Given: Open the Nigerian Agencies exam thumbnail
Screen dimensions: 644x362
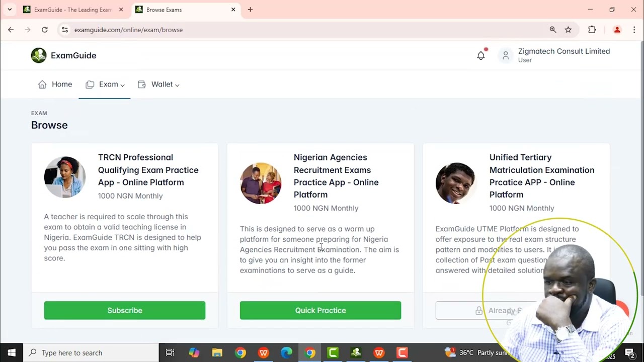Looking at the screenshot, I should [x=261, y=183].
